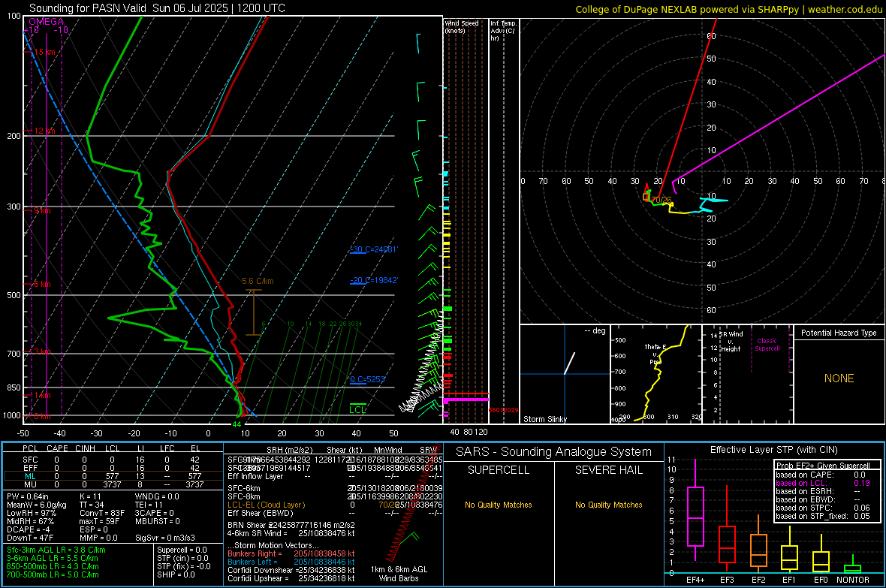
Task: Click the orange 'LCL-EL (Cloud Layer)' row
Action: coord(335,505)
